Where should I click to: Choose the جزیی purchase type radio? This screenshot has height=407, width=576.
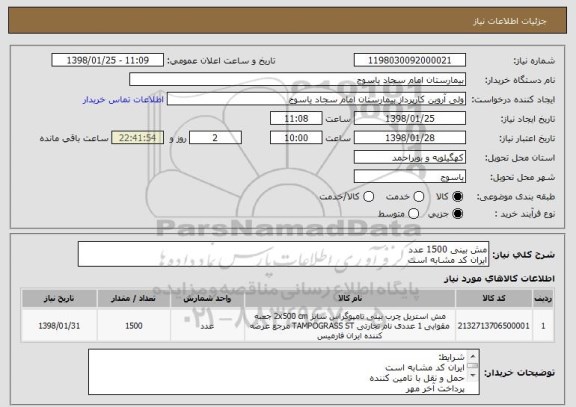tap(458, 213)
